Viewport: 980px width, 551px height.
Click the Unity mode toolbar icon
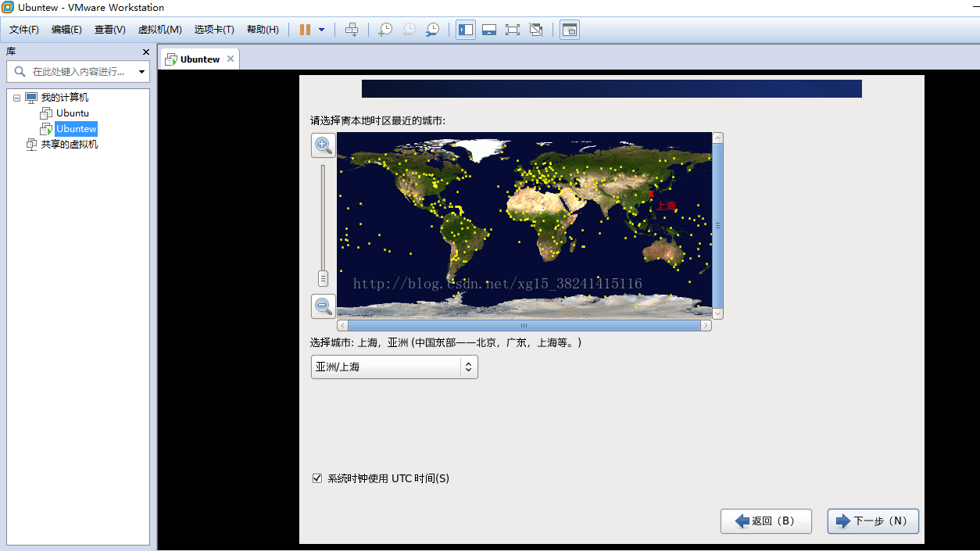[x=536, y=30]
